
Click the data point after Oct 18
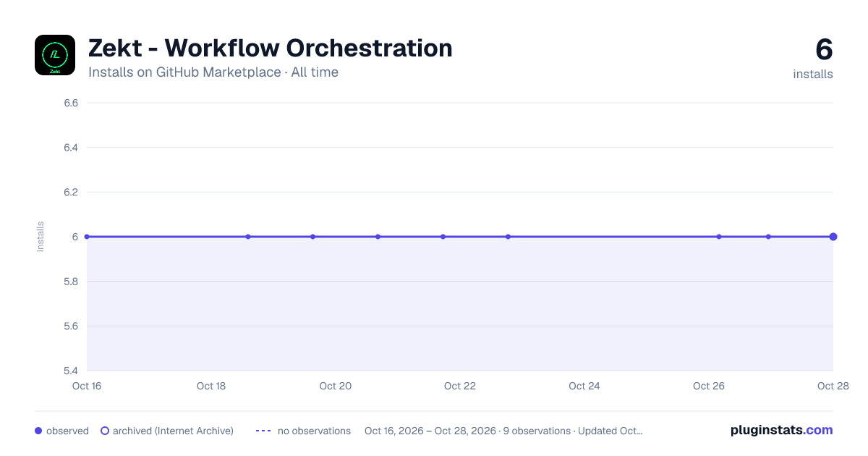[x=248, y=237]
